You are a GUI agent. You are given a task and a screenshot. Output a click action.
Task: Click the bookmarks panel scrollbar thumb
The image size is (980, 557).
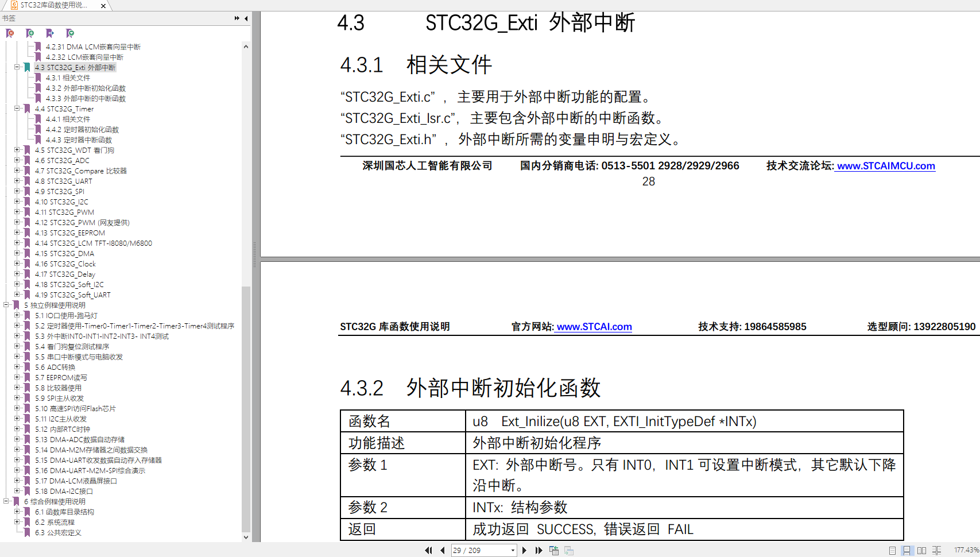[x=246, y=409]
